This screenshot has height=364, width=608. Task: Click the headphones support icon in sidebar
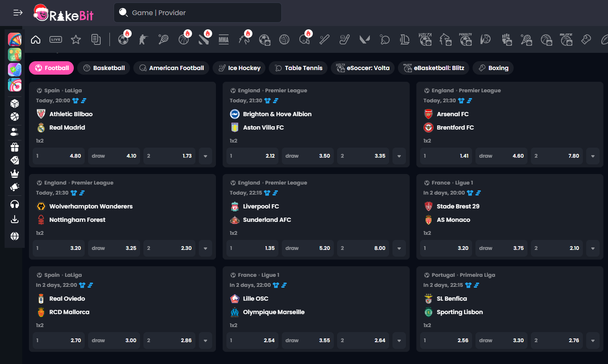(x=15, y=204)
